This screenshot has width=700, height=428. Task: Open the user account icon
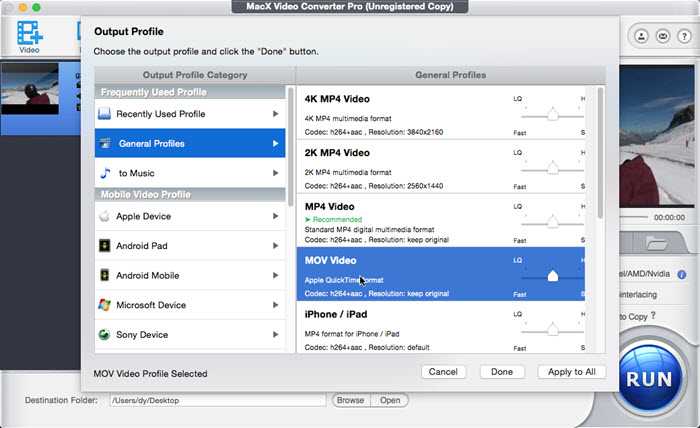click(641, 36)
